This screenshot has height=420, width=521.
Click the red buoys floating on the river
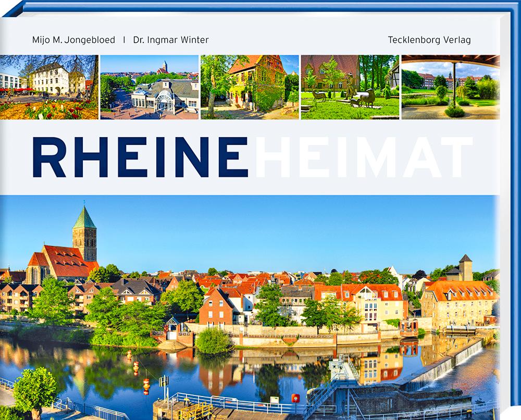click(146, 384)
